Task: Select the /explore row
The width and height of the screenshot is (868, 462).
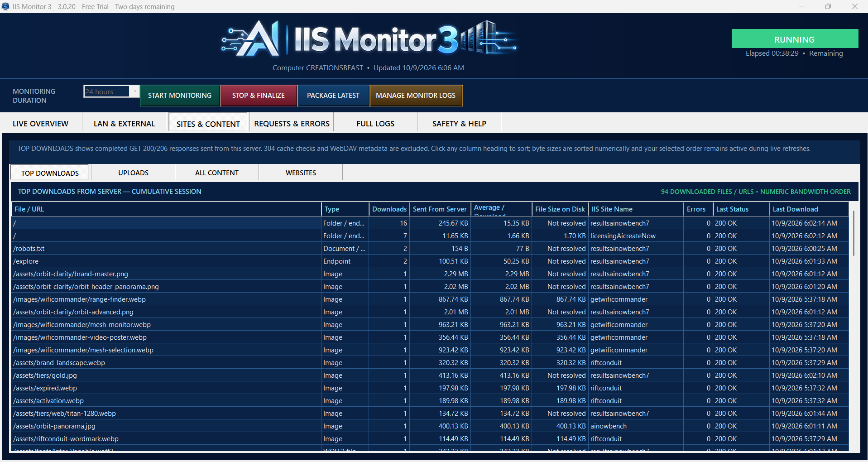Action: tap(430, 261)
